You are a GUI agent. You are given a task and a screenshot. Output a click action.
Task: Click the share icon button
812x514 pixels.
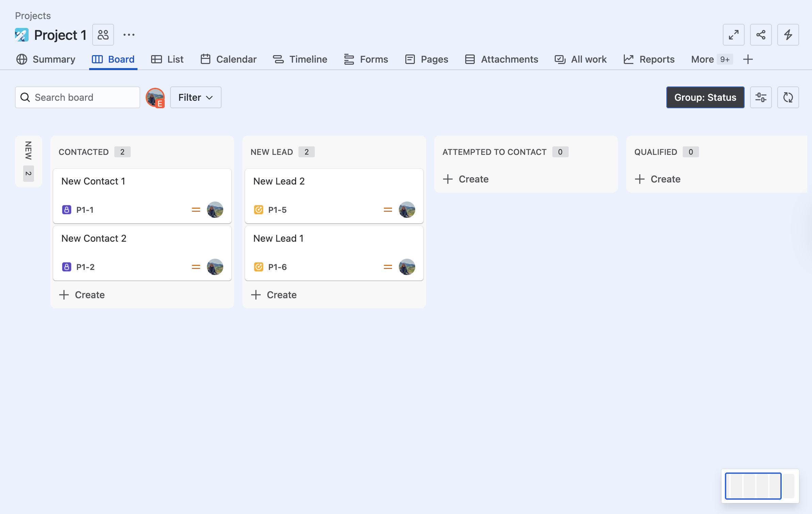click(761, 35)
